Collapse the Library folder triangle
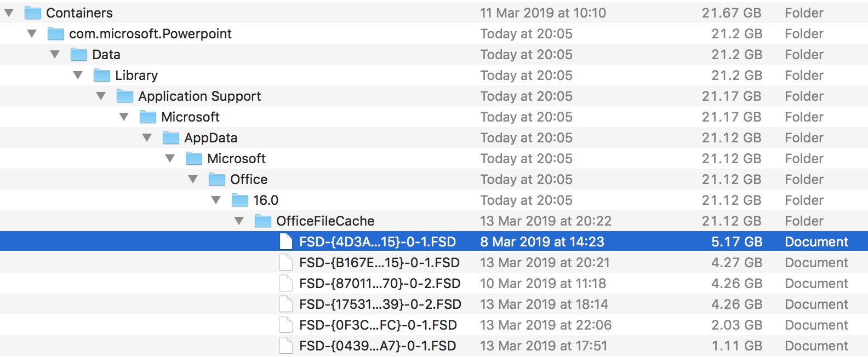868x357 pixels. point(78,75)
